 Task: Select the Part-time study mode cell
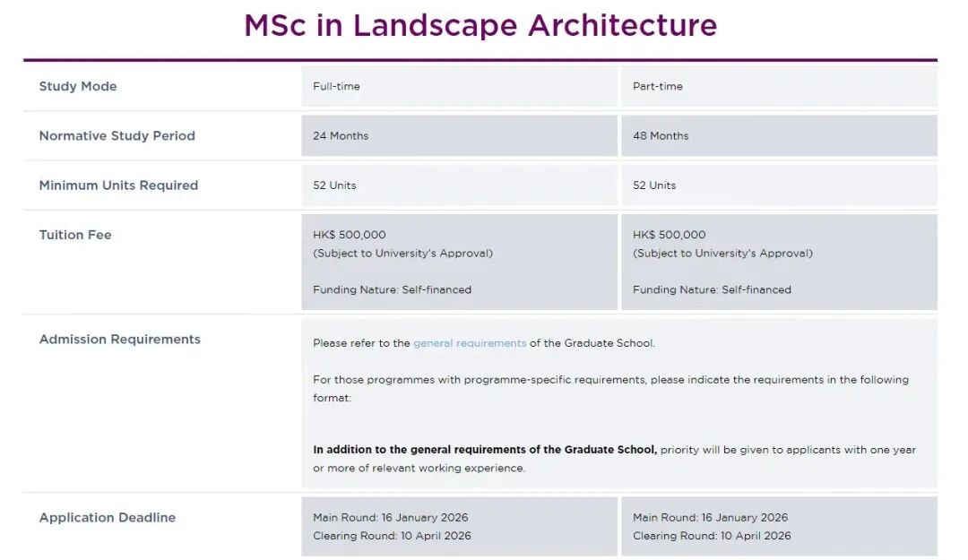point(779,86)
